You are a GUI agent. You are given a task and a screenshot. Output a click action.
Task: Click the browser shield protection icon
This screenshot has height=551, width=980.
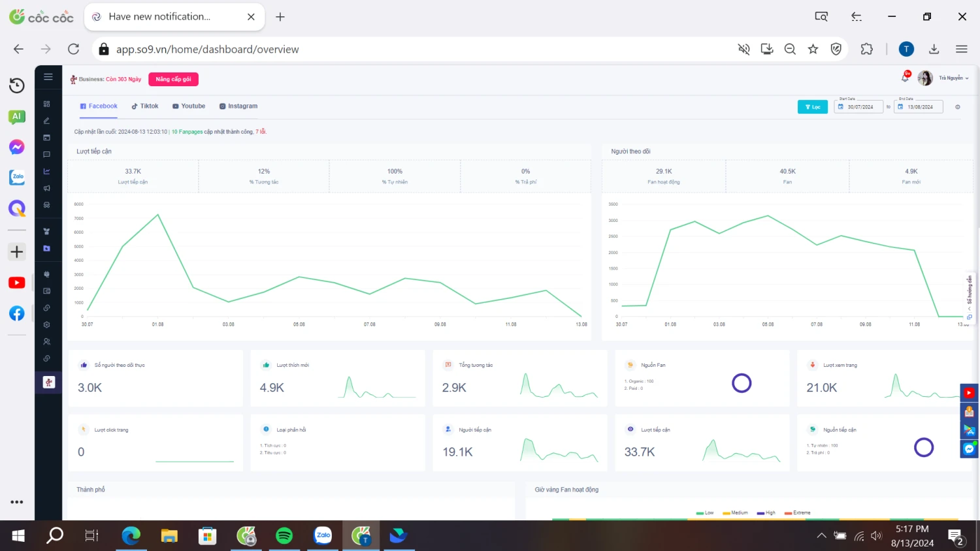click(x=836, y=49)
